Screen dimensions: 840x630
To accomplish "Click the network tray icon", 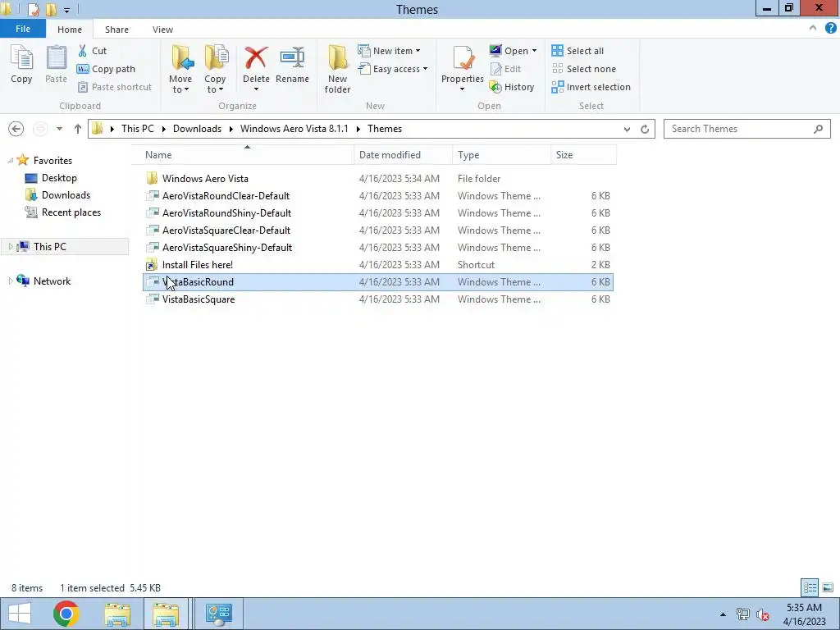I will click(x=743, y=614).
